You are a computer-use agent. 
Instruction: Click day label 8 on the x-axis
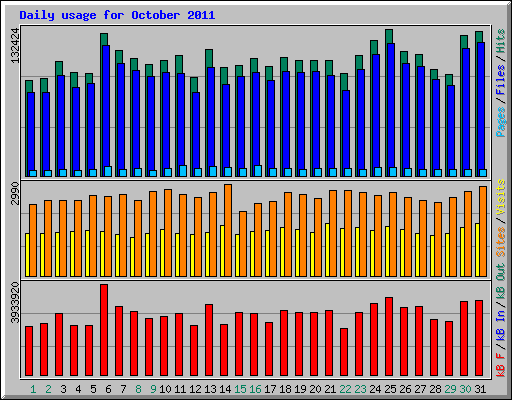pyautogui.click(x=138, y=389)
